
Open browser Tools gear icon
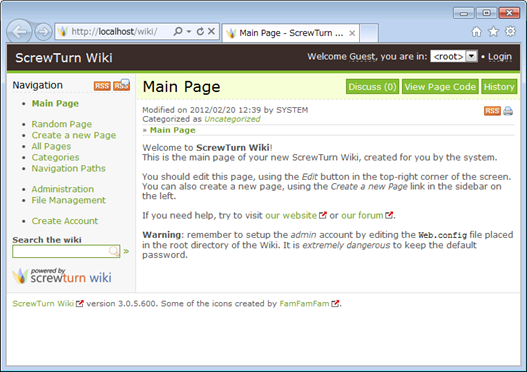pos(510,32)
